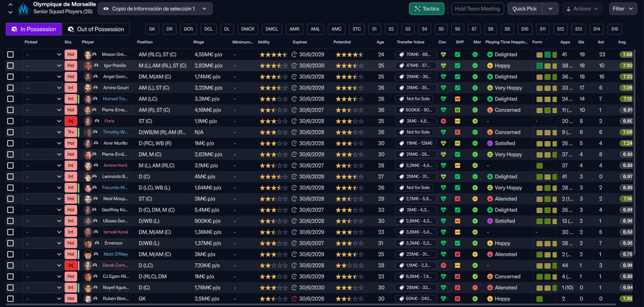Open the Tactics screen button
The image size is (644, 307).
(x=426, y=9)
